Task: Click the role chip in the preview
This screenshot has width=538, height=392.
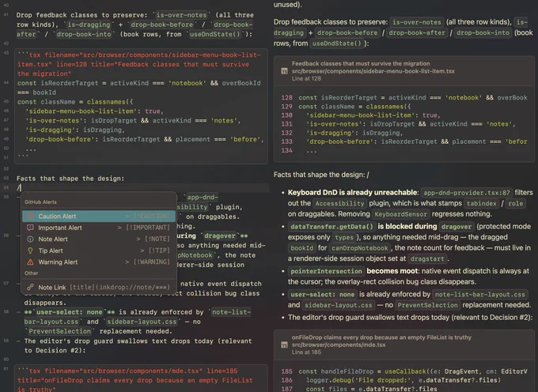Action: click(x=515, y=204)
